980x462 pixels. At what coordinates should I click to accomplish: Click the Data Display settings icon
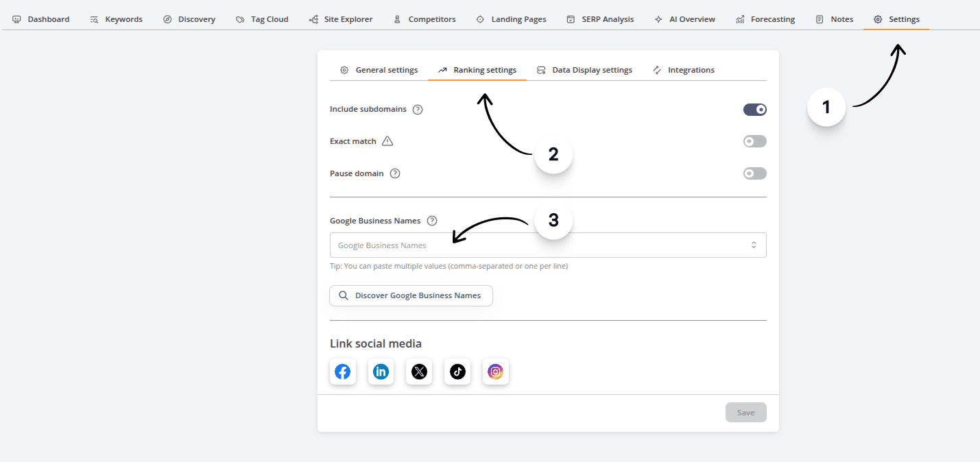[541, 70]
